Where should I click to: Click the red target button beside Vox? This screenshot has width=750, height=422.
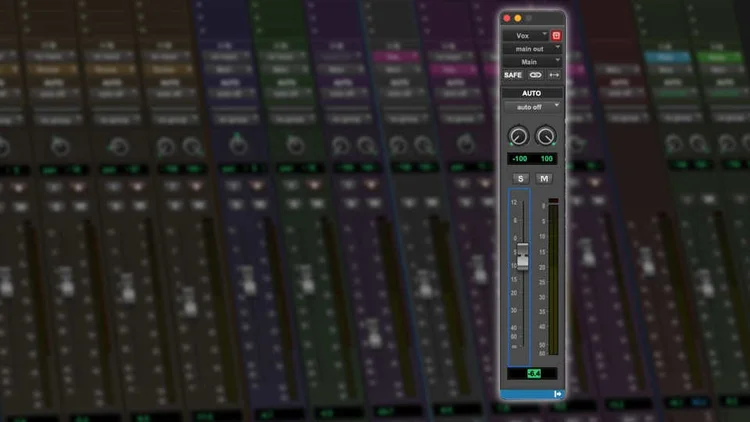pos(556,35)
